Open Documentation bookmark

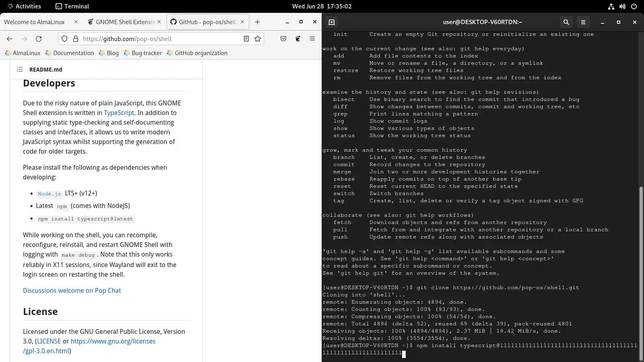click(69, 53)
